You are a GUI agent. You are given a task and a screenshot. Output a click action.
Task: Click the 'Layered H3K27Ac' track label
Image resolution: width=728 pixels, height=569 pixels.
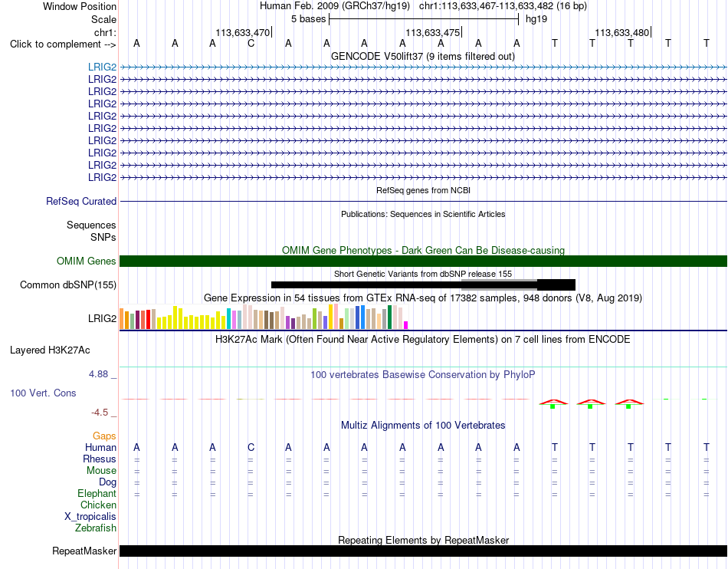pos(50,350)
